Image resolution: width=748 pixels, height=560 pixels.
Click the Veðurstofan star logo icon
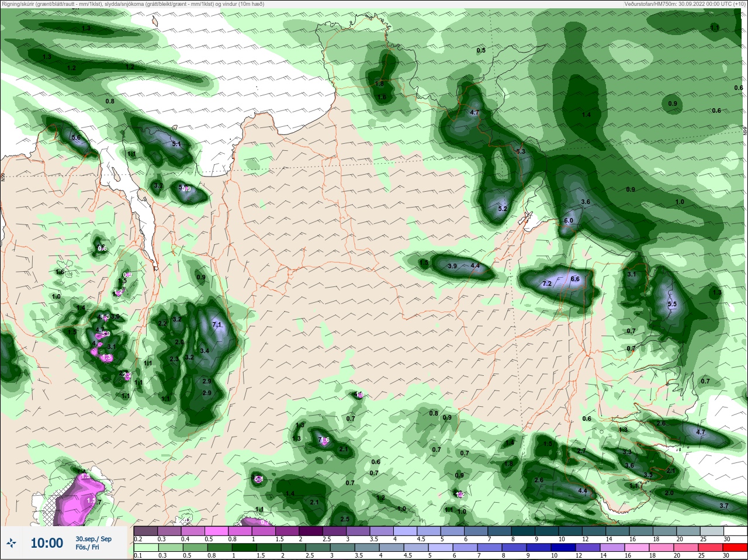click(x=11, y=543)
